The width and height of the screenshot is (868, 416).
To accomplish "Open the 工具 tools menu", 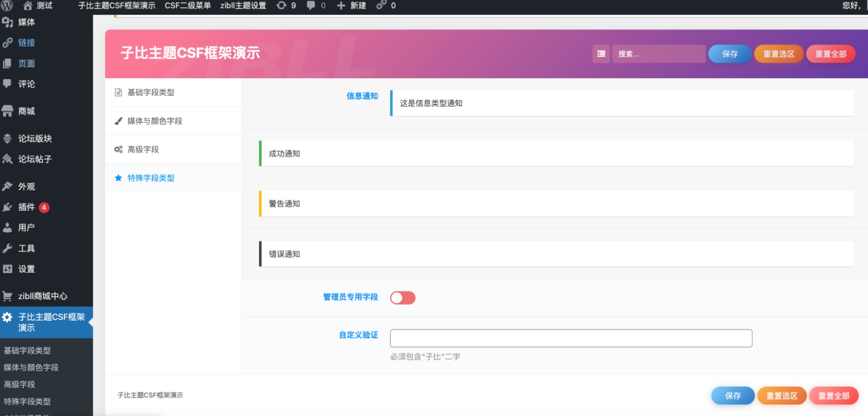I will pyautogui.click(x=46, y=248).
